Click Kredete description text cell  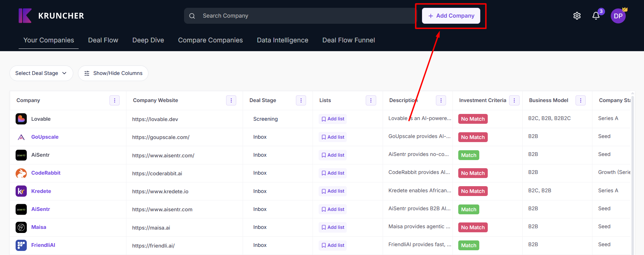coord(420,191)
